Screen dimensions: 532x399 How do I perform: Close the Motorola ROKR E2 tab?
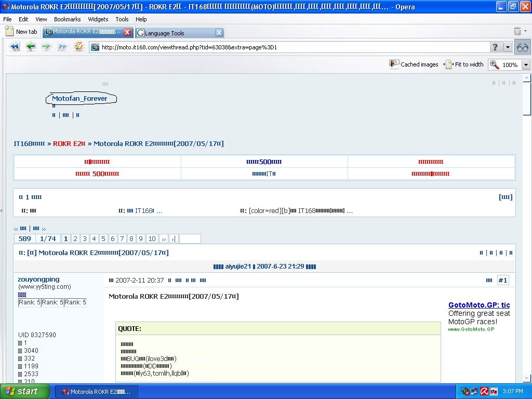coord(127,32)
